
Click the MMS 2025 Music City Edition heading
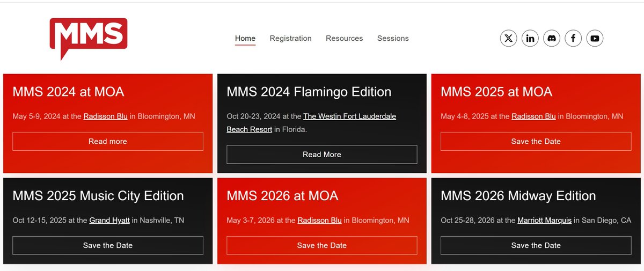[x=98, y=196]
